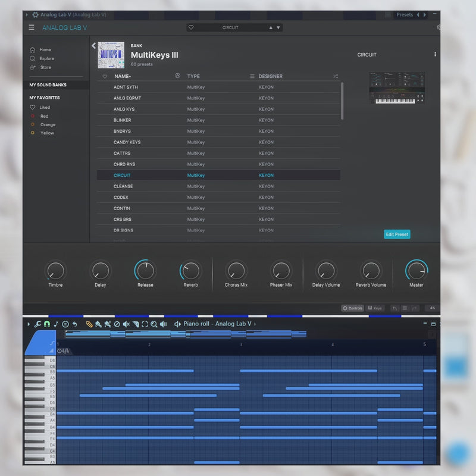Screen dimensions: 476x476
Task: Choose the Slice tool in the piano roll toolbar
Action: pyautogui.click(x=136, y=324)
